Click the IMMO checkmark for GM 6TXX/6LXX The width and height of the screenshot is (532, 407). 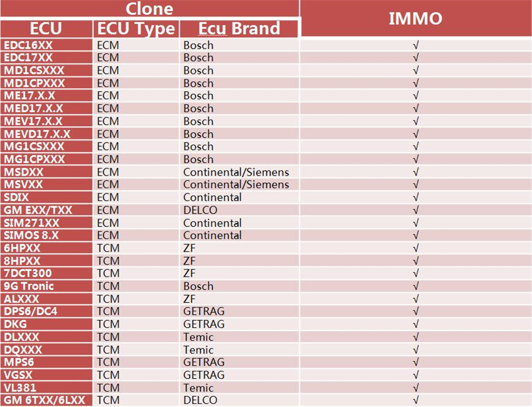(416, 400)
